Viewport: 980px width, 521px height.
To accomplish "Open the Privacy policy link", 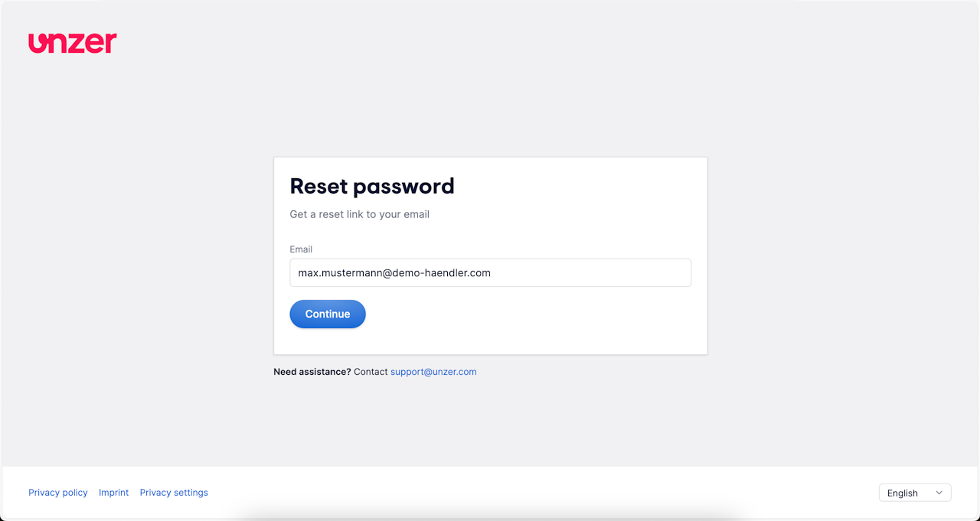I will coord(58,493).
